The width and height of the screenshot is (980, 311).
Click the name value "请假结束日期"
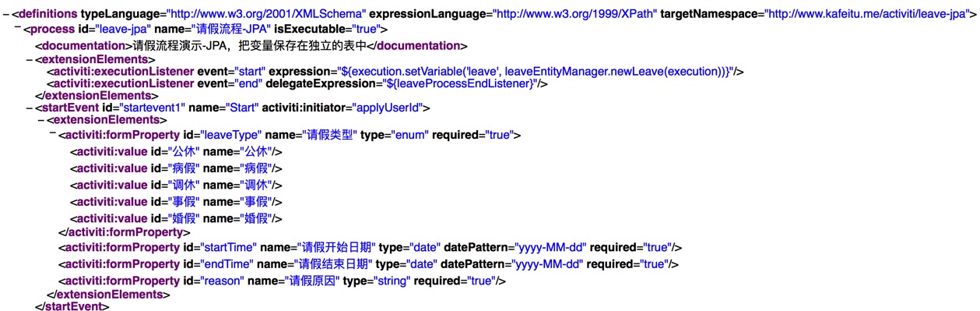click(333, 264)
